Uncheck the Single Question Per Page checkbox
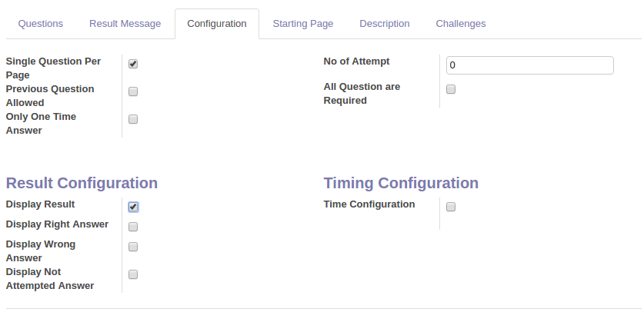The height and width of the screenshot is (312, 644). tap(133, 64)
